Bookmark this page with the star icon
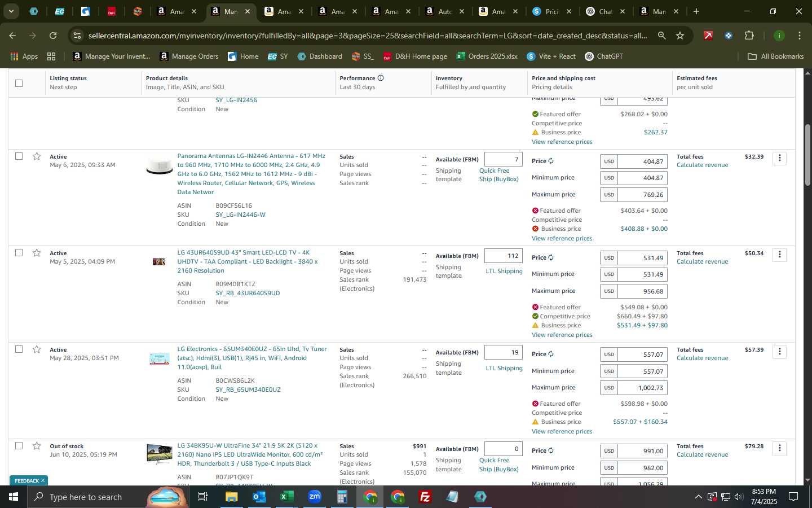This screenshot has height=508, width=812. click(680, 36)
